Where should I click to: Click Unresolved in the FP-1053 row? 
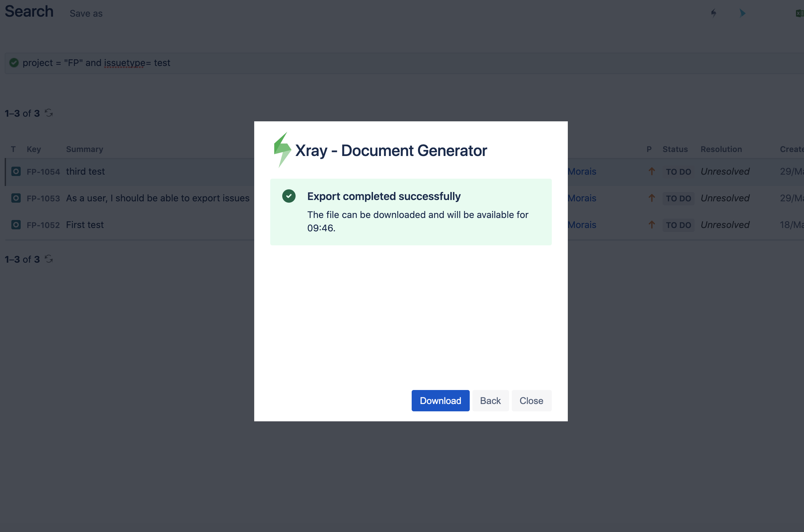point(725,198)
